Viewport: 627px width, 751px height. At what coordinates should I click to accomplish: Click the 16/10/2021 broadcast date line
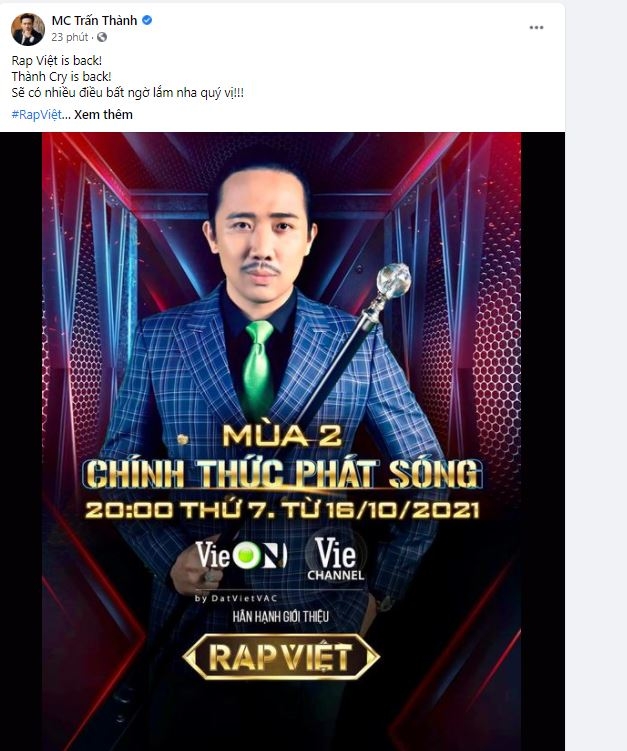point(282,510)
